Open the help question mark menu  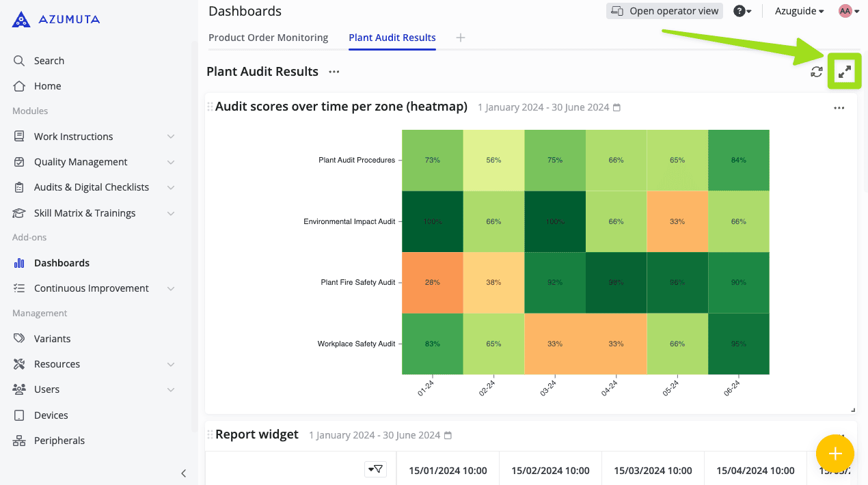742,11
